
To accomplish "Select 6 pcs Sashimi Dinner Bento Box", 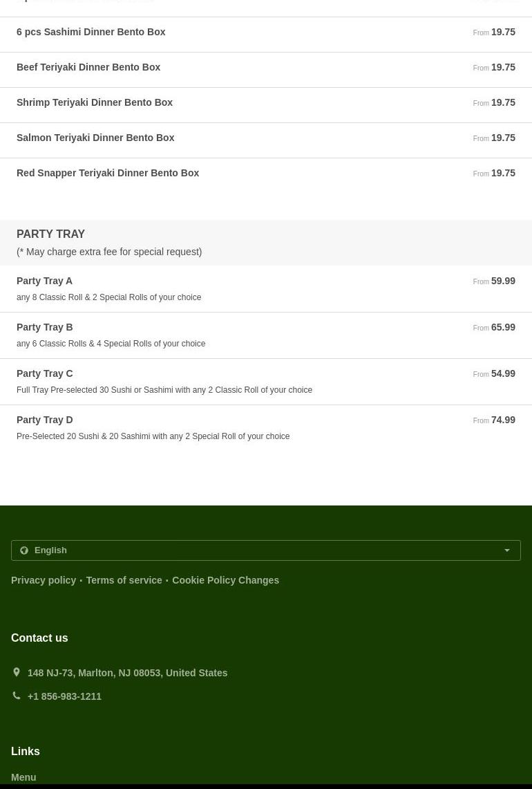I will point(91,32).
